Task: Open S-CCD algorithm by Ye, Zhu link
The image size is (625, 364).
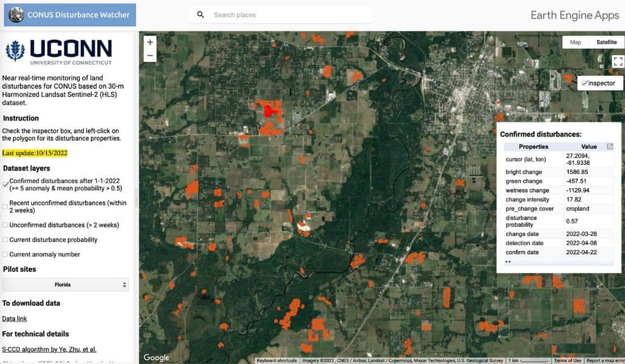Action: (x=49, y=349)
